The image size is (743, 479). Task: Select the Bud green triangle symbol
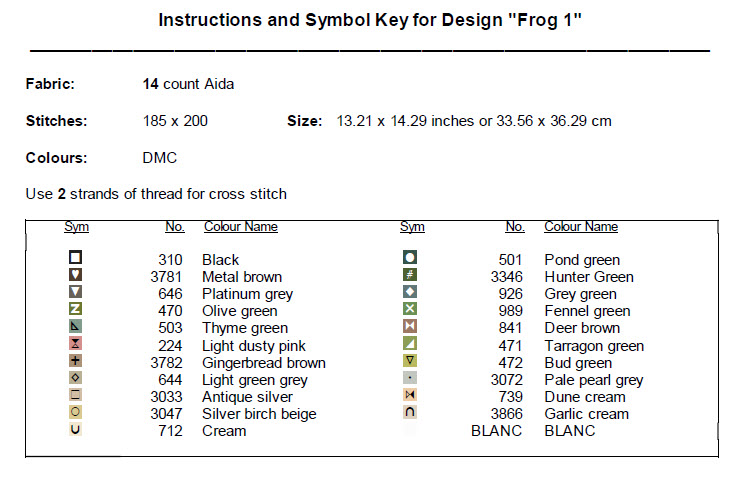pyautogui.click(x=409, y=360)
